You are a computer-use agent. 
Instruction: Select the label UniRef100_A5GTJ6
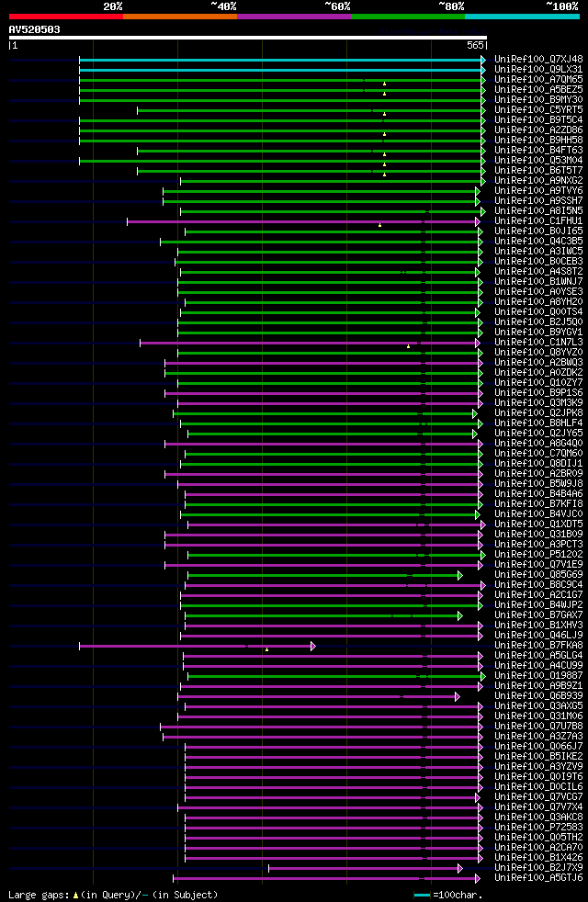coord(538,878)
